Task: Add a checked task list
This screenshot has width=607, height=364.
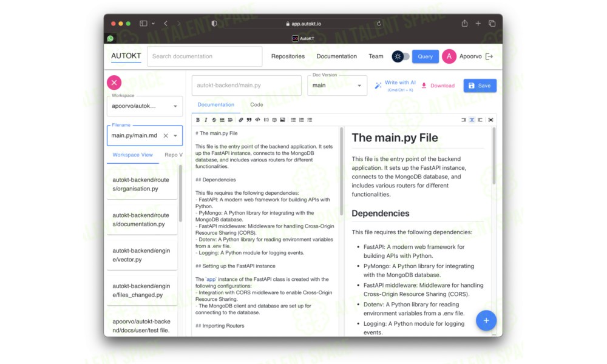Action: click(x=310, y=120)
